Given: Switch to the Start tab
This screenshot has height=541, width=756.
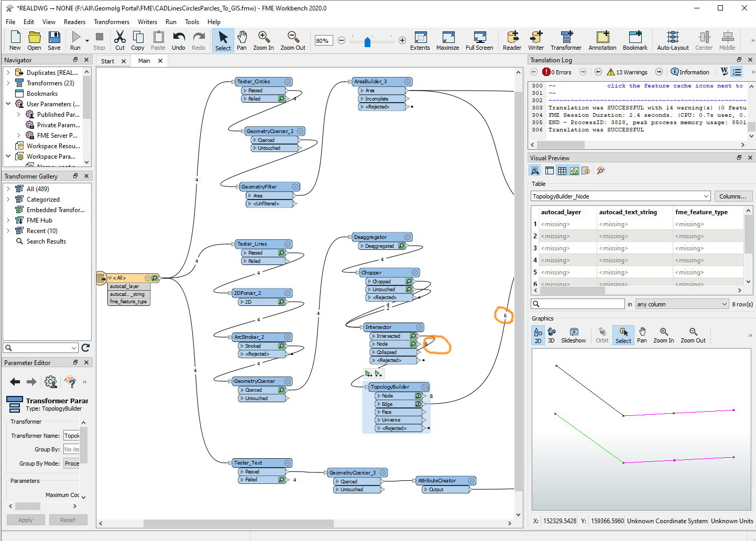Looking at the screenshot, I should pos(108,61).
